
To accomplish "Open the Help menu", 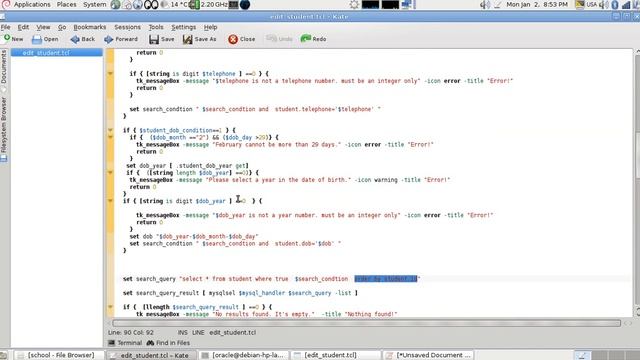I will [211, 27].
